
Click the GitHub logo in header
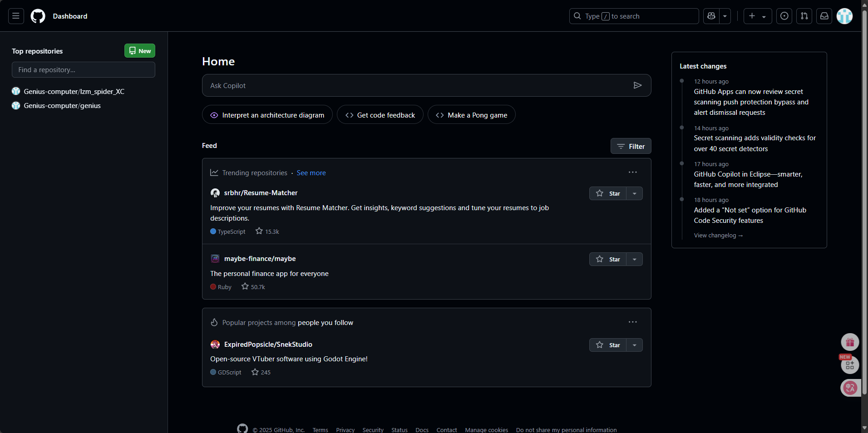click(x=38, y=16)
